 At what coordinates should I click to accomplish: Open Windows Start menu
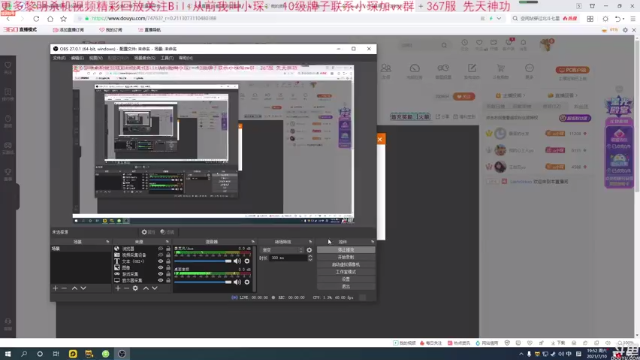(8, 354)
